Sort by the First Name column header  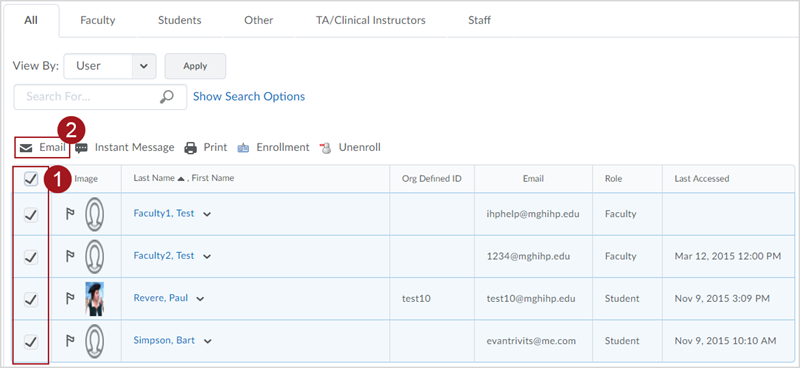[x=213, y=178]
